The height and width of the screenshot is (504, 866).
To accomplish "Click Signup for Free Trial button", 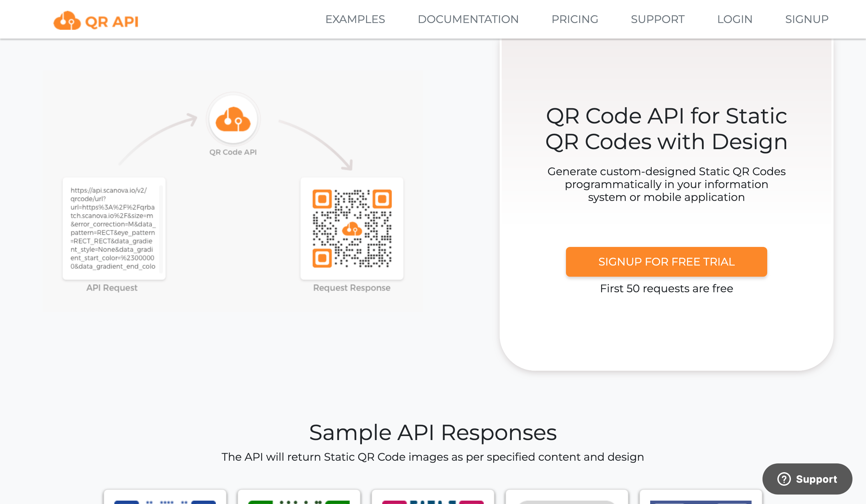I will coord(666,262).
